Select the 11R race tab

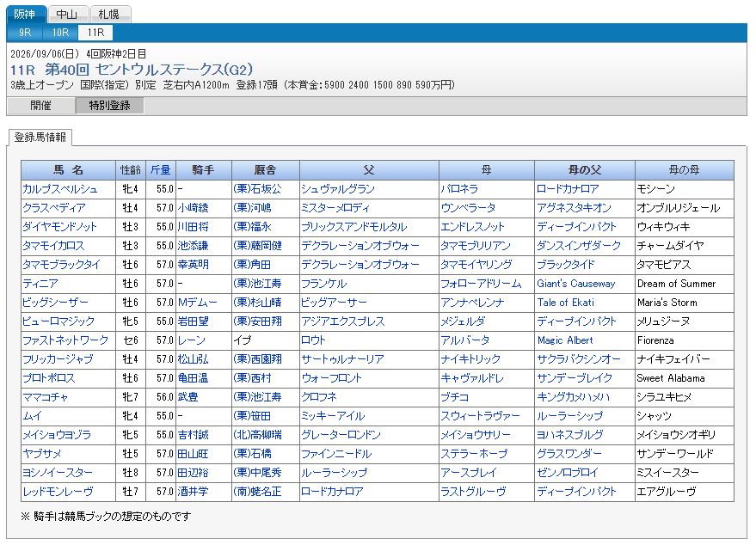point(96,33)
